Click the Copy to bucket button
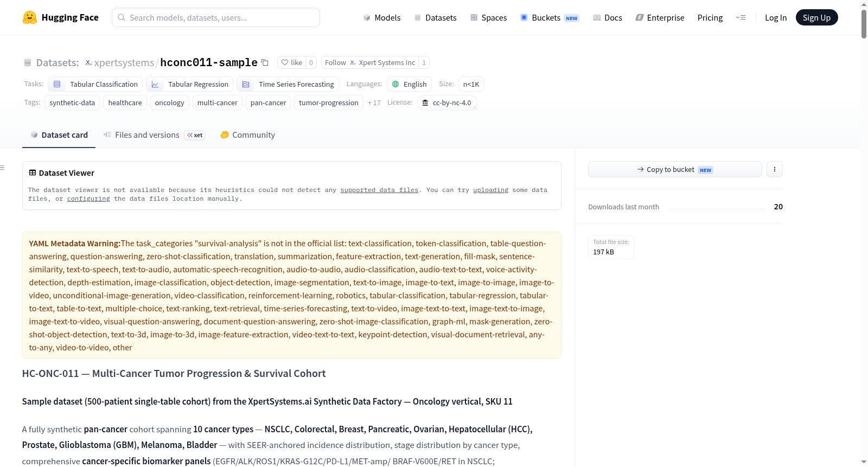The width and height of the screenshot is (868, 467). pos(675,169)
